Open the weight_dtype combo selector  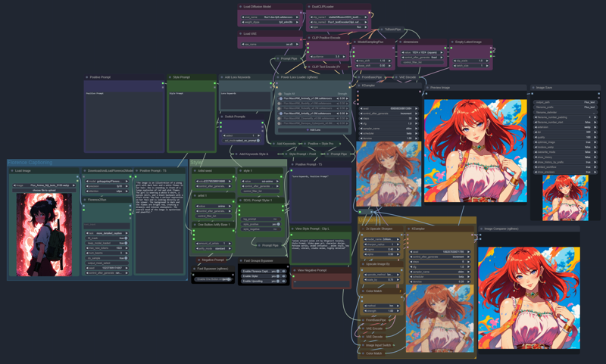(270, 22)
